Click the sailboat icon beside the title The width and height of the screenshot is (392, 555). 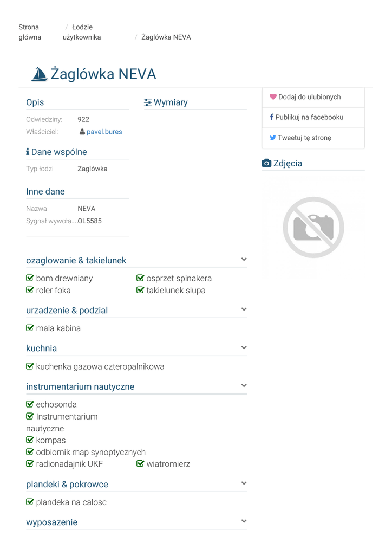coord(40,74)
